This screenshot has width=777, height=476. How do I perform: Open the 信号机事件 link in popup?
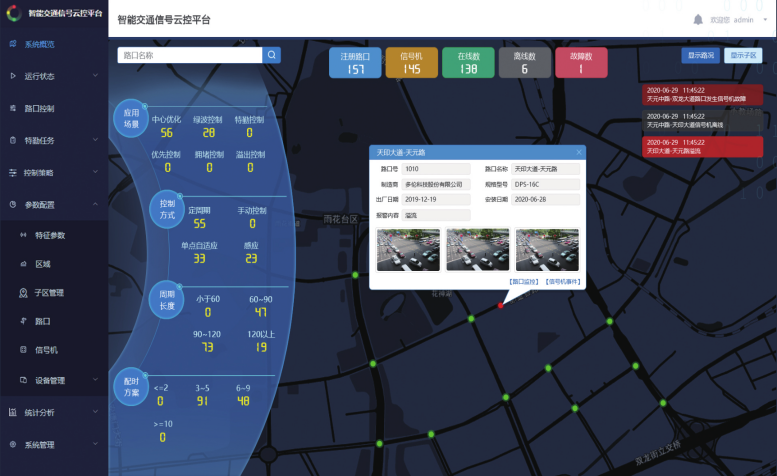563,282
